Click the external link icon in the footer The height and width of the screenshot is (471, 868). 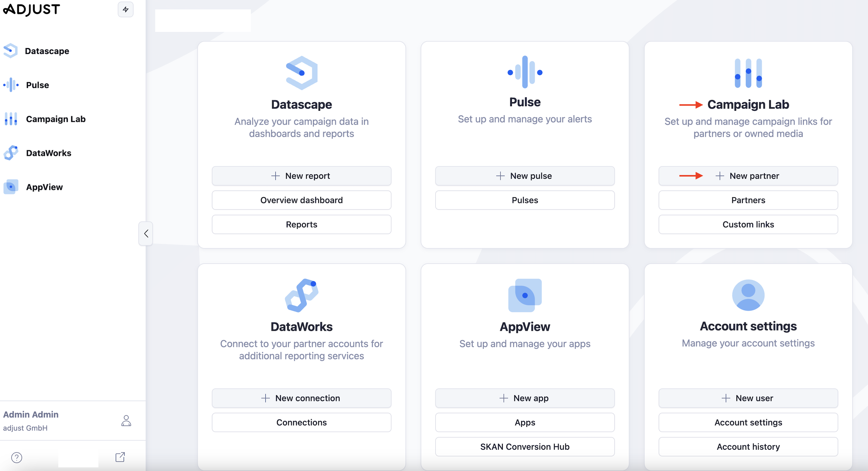coord(120,457)
